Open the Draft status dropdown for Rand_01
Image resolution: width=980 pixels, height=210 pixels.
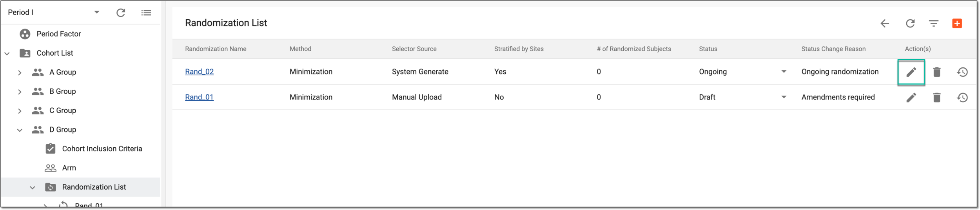784,97
